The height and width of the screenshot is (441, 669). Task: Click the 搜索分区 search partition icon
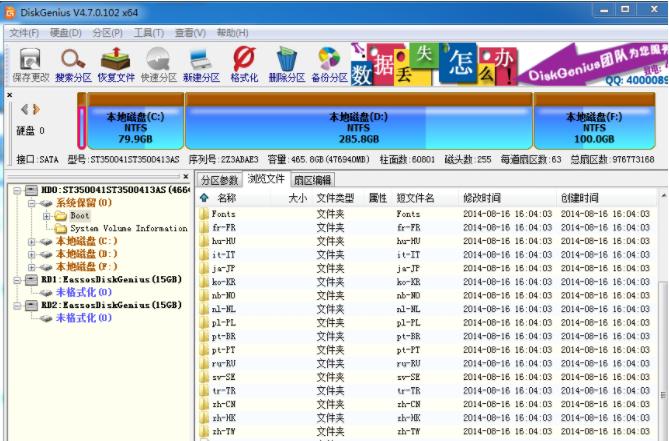(x=73, y=65)
